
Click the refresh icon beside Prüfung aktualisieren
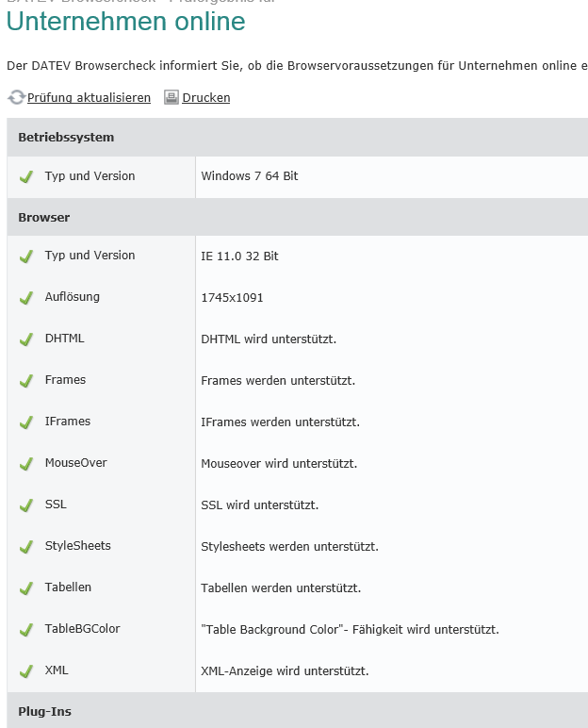16,97
